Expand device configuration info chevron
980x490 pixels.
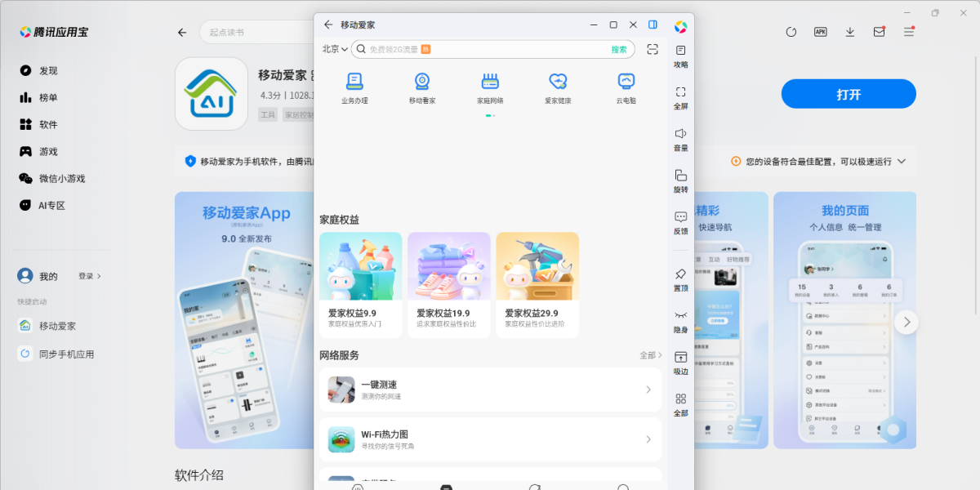(902, 162)
